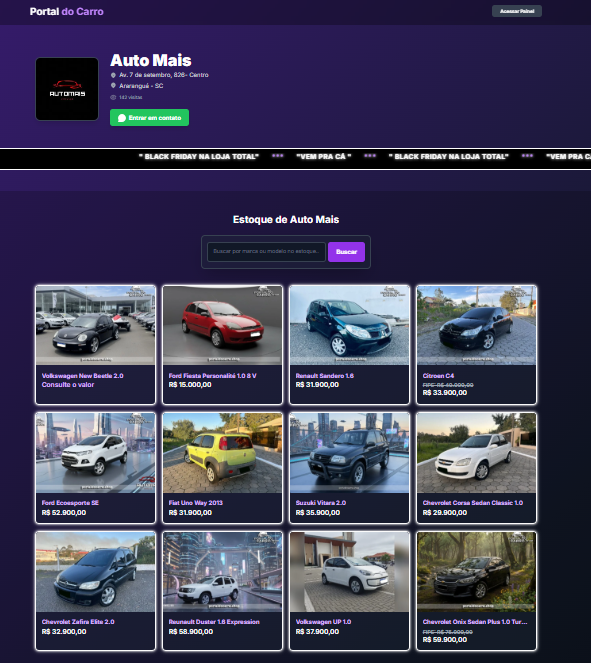Click the Fiat Uno Way 2013 title
Image resolution: width=591 pixels, height=663 pixels.
(x=196, y=503)
